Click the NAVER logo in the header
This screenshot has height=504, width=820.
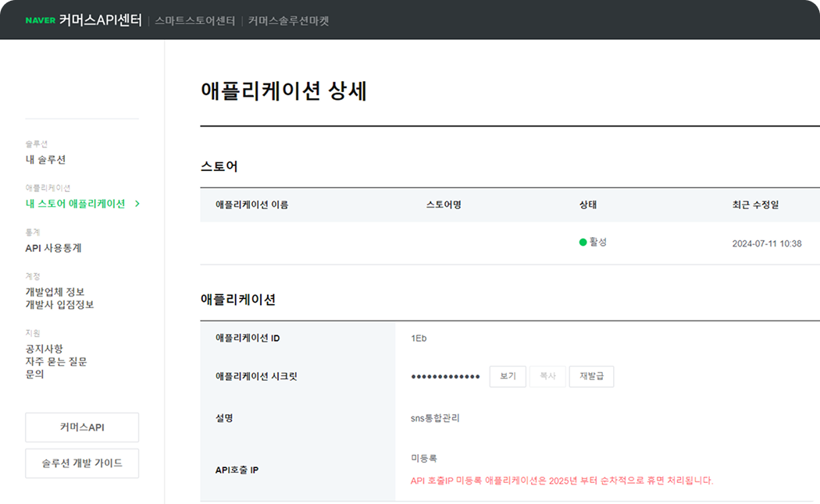click(x=40, y=20)
